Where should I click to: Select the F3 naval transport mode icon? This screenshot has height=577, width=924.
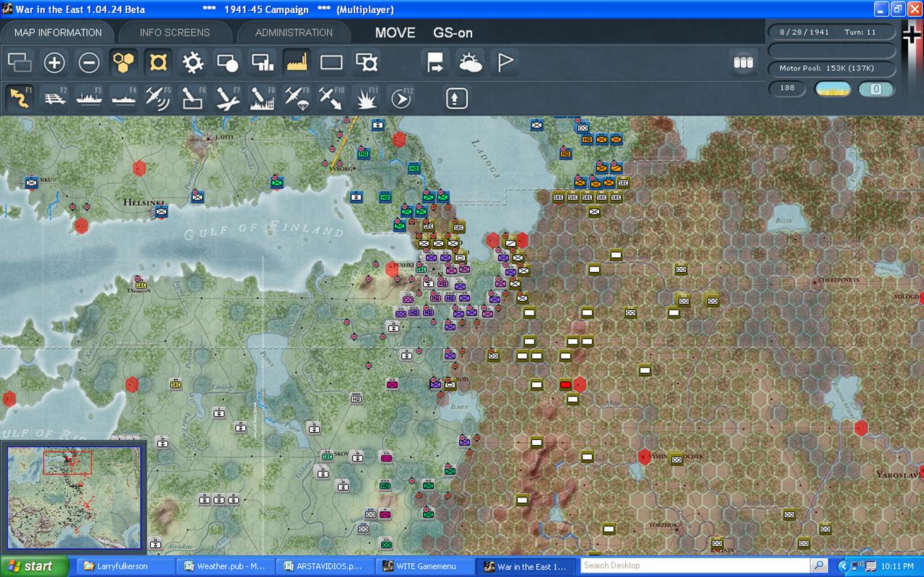(x=89, y=98)
